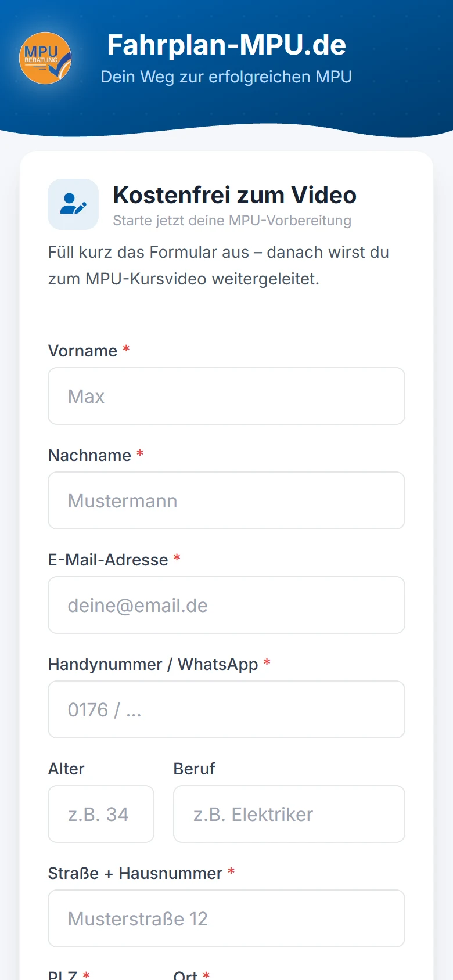Click into the E-Mail-Adresse input field
453x980 pixels.
[226, 604]
